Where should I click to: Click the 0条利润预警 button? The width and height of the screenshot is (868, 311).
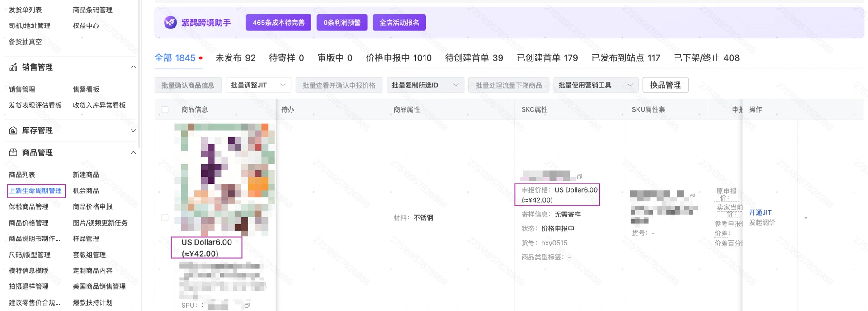(x=342, y=23)
